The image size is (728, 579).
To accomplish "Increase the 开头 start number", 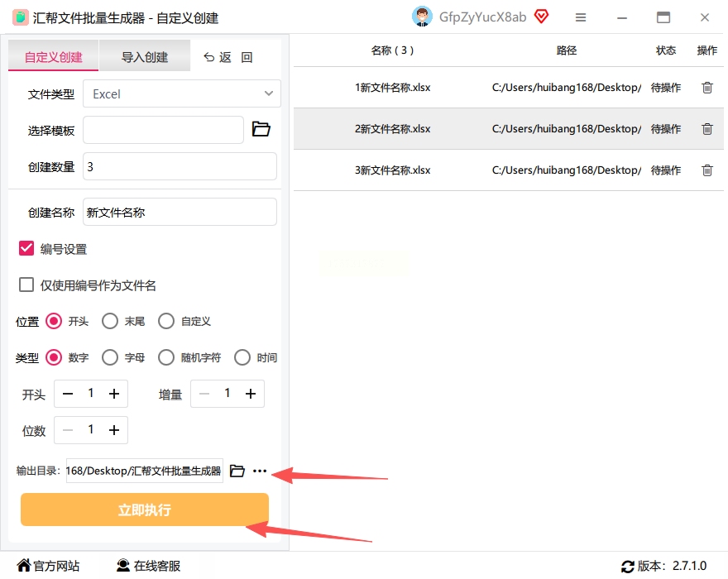I will click(114, 394).
